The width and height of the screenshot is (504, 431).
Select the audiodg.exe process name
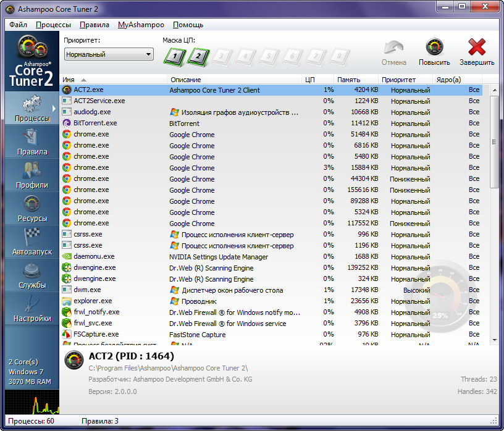coord(92,112)
